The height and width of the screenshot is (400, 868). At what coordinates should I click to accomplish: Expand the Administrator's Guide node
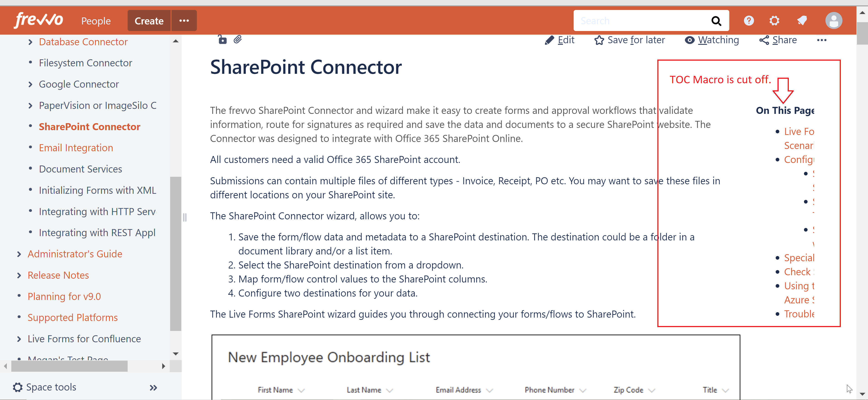(19, 254)
